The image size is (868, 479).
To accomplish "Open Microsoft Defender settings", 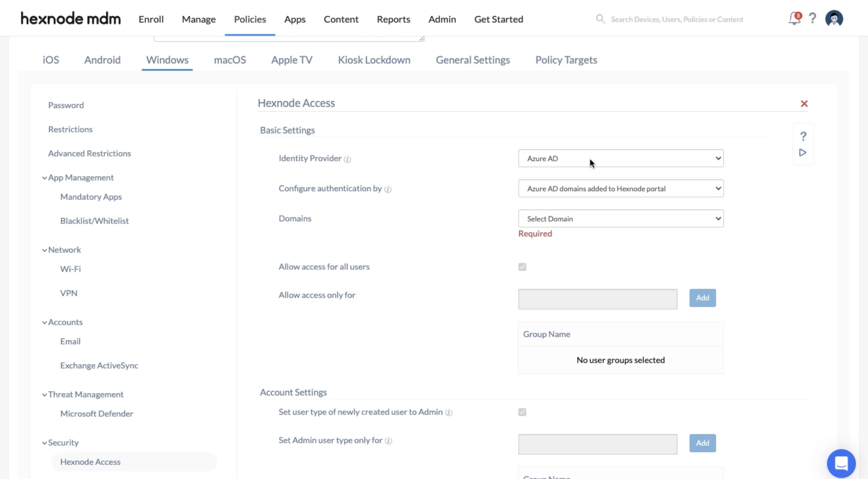I will coord(97,414).
